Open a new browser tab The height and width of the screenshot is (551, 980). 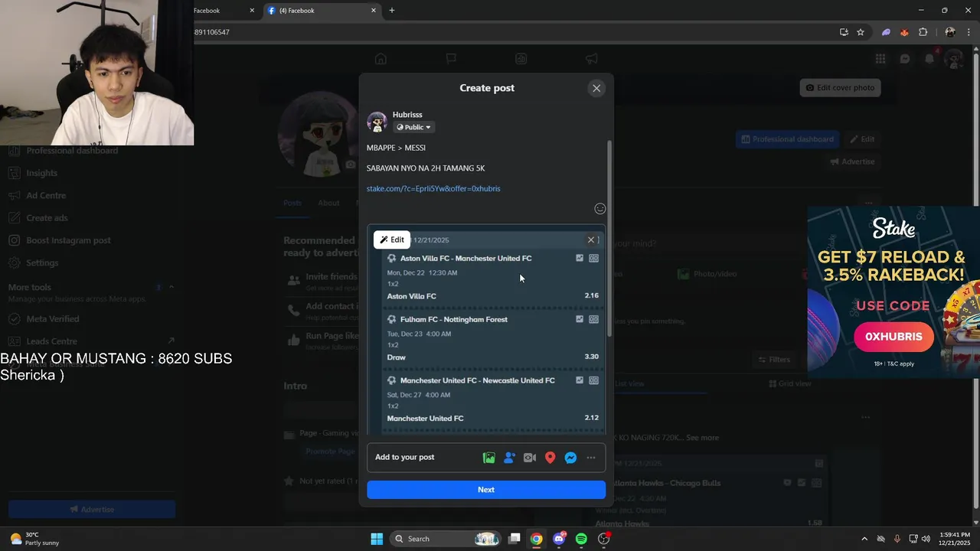click(392, 11)
